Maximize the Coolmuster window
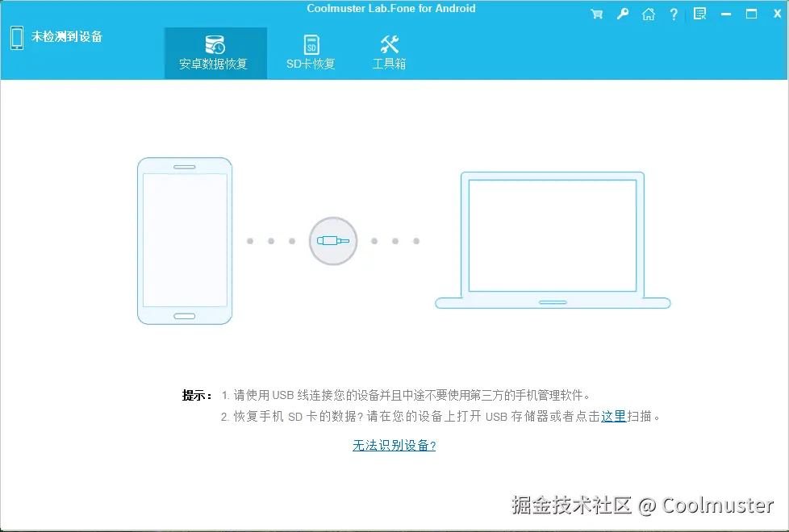Screen dimensions: 789x532 click(751, 14)
